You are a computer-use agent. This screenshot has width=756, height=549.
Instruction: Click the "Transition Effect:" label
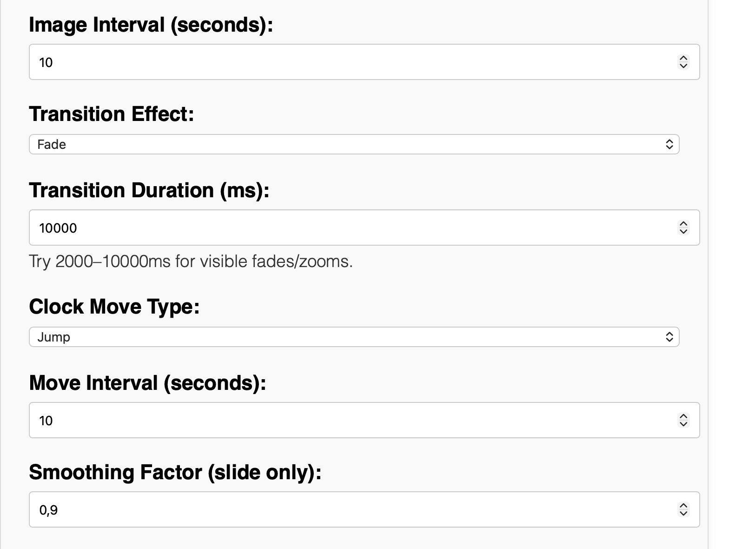point(111,114)
